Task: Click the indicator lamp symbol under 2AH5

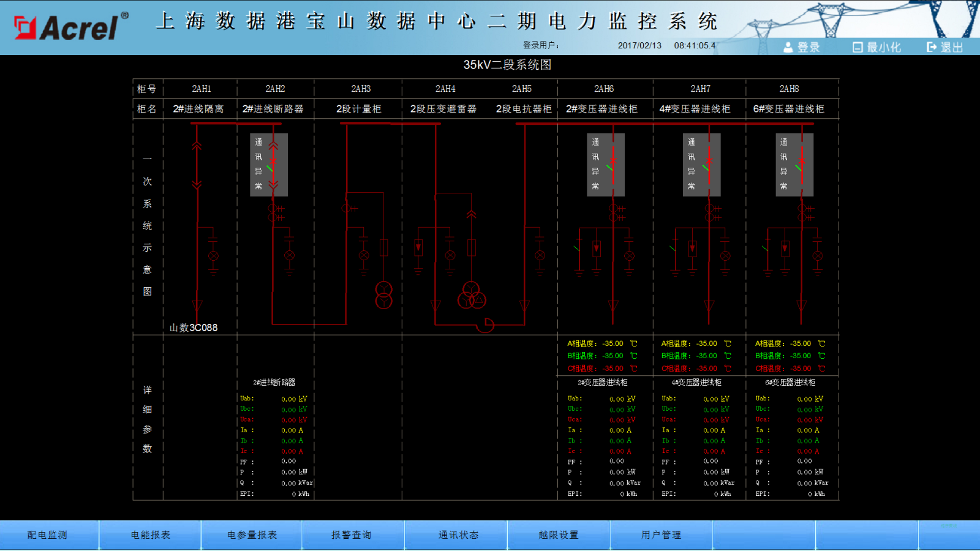Action: 540,256
